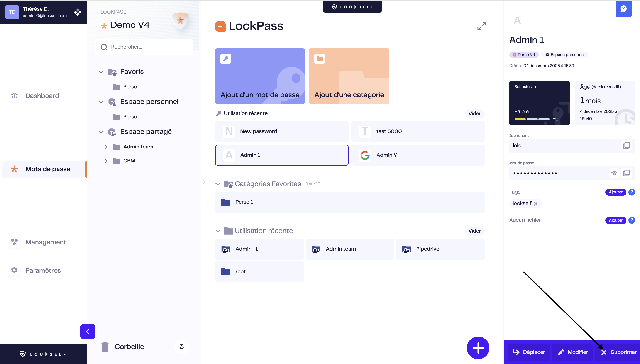Viewport: 640px width, 364px height.
Task: Click the round plus add button
Action: tap(478, 348)
